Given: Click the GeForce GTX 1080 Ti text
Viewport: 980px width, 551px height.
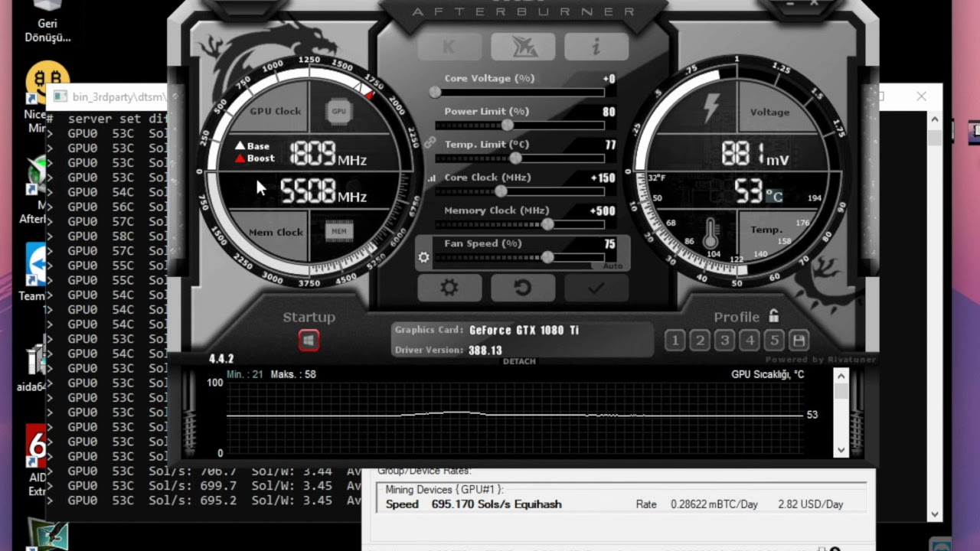Looking at the screenshot, I should click(524, 331).
